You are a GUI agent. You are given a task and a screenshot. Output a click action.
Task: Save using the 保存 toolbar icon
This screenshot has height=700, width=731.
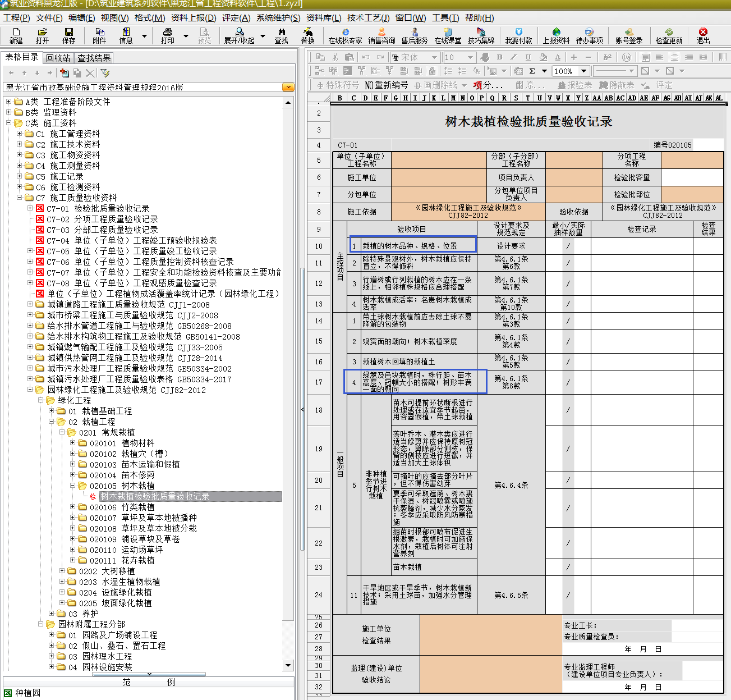coord(68,36)
